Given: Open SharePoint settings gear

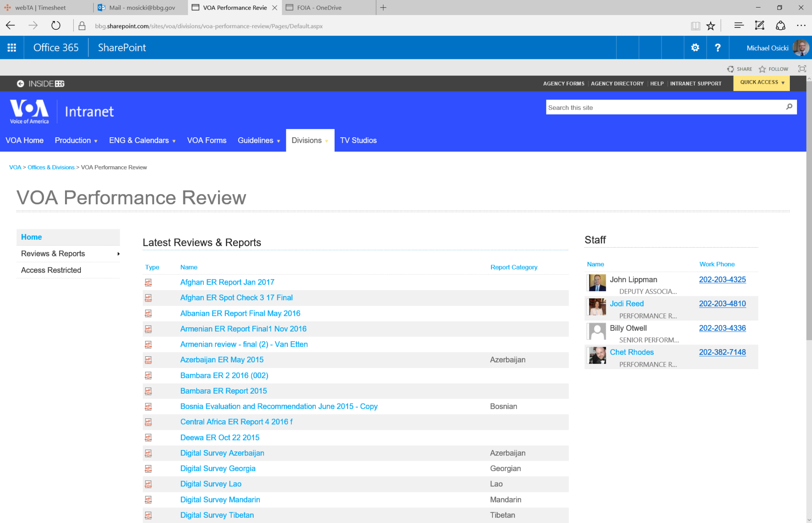Looking at the screenshot, I should (x=695, y=48).
